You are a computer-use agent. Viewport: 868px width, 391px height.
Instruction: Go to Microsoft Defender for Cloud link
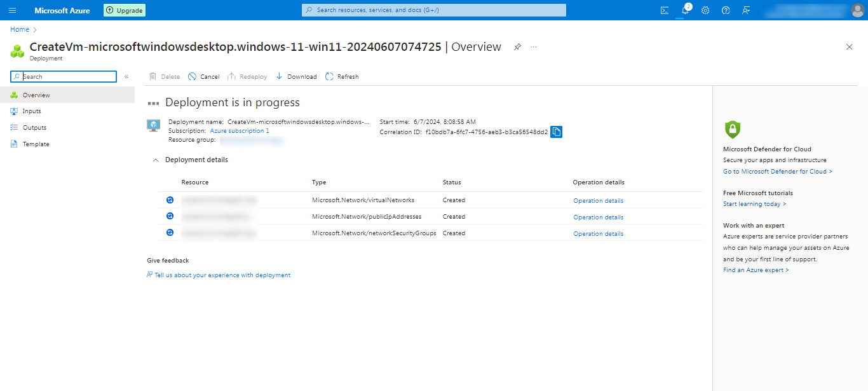[778, 172]
